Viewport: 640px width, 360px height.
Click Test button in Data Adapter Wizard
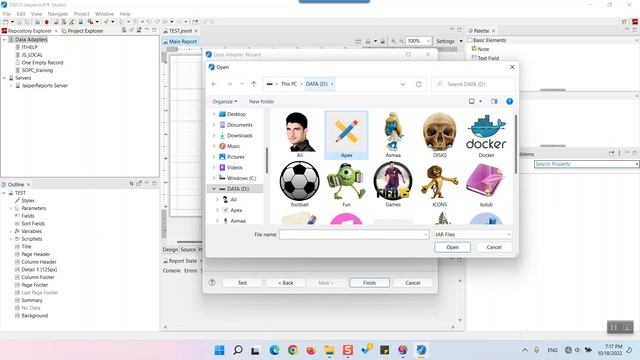[242, 283]
